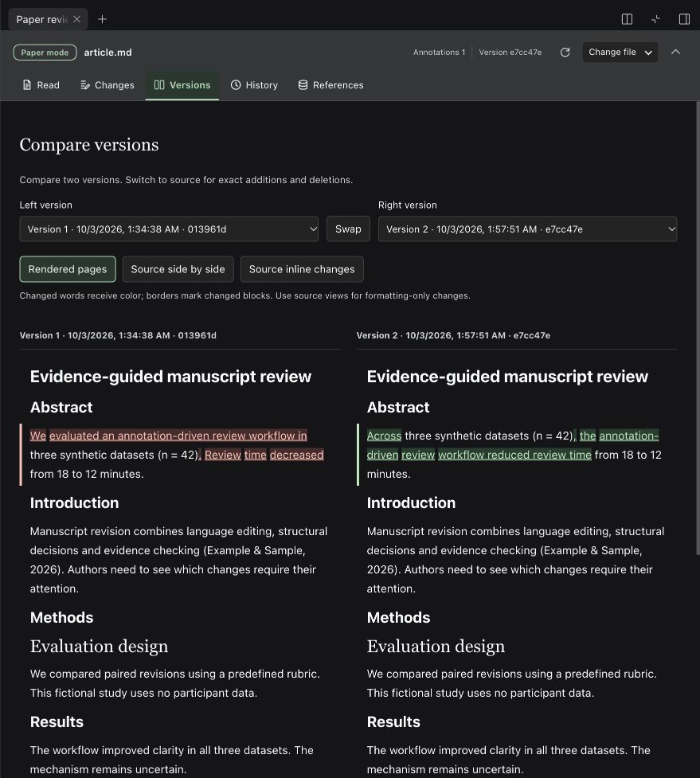Toggle the Paper mode badge

[45, 52]
